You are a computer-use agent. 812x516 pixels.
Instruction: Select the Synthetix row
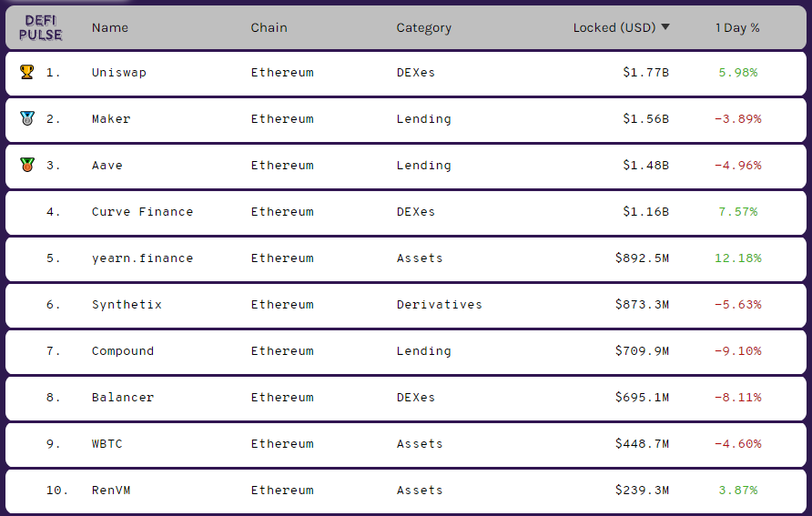pyautogui.click(x=406, y=305)
